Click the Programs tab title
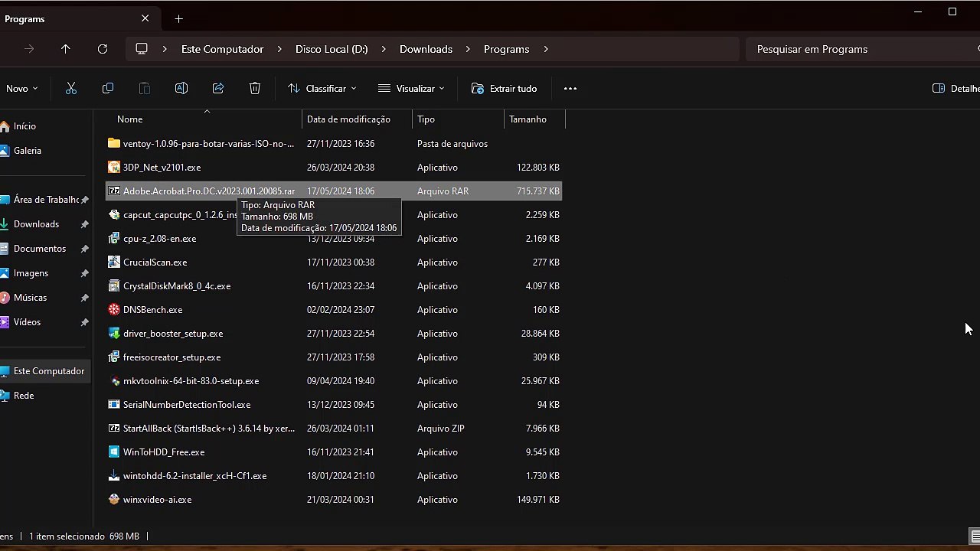The image size is (980, 551). [x=24, y=18]
